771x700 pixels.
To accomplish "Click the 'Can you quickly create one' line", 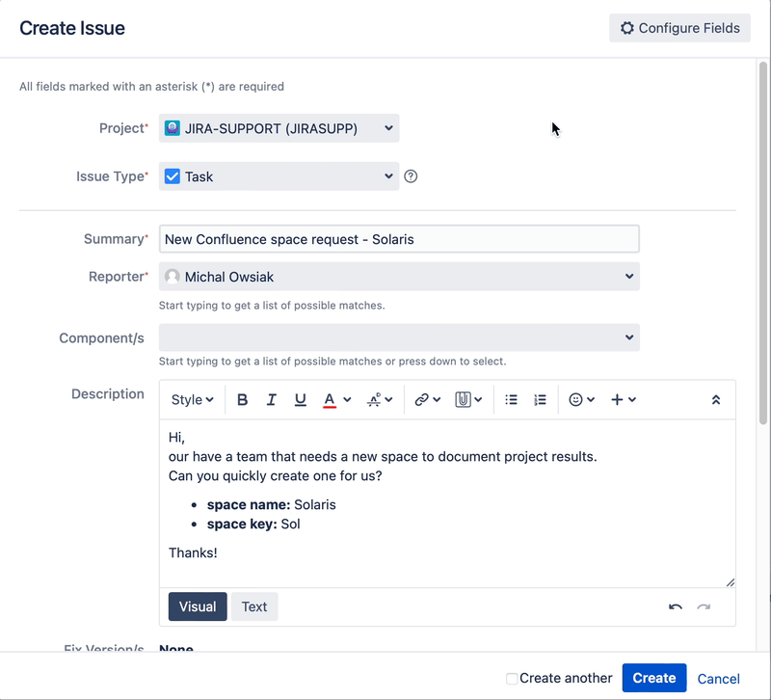I will pyautogui.click(x=275, y=476).
